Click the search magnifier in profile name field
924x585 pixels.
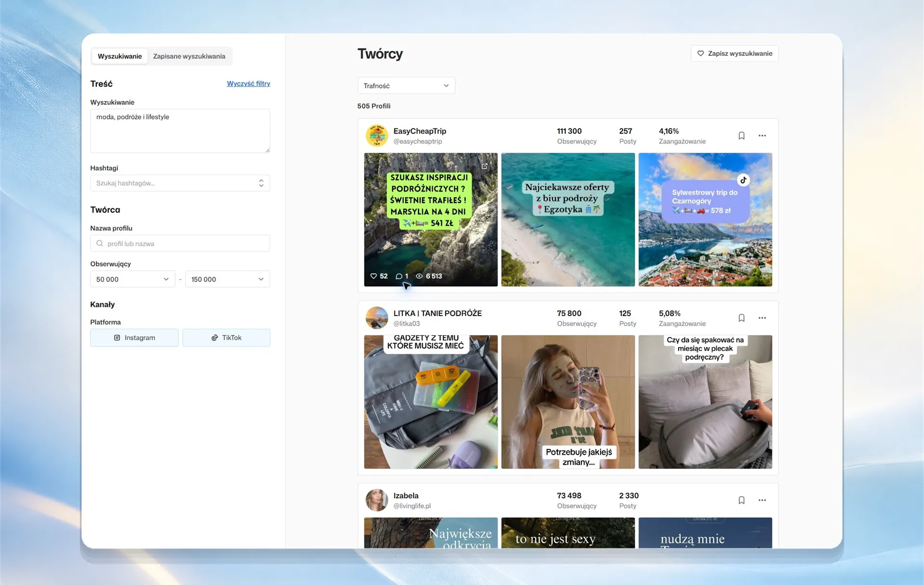coord(100,243)
